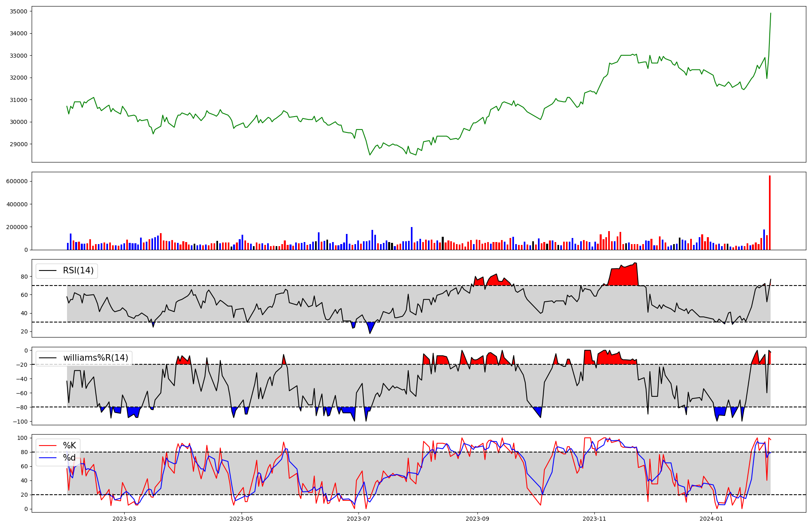
Task: Click the 80 tick on RSI axis
Action: tap(24, 277)
